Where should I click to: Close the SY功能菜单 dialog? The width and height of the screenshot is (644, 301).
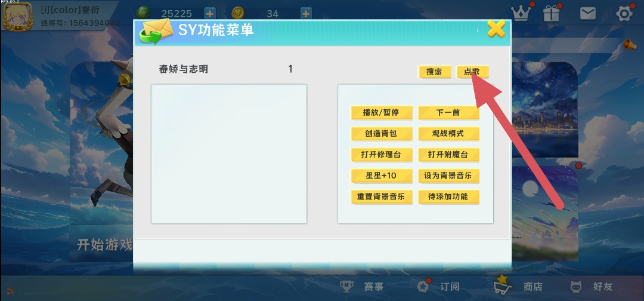496,29
